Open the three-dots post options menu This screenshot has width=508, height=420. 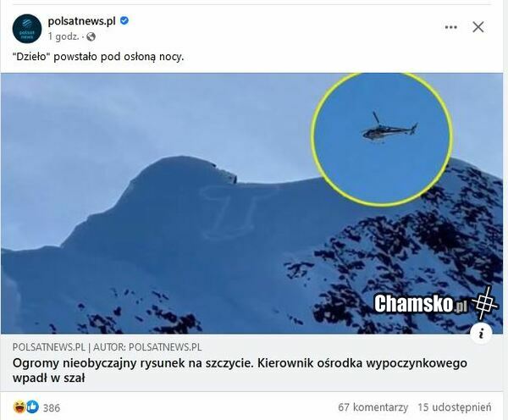[450, 27]
